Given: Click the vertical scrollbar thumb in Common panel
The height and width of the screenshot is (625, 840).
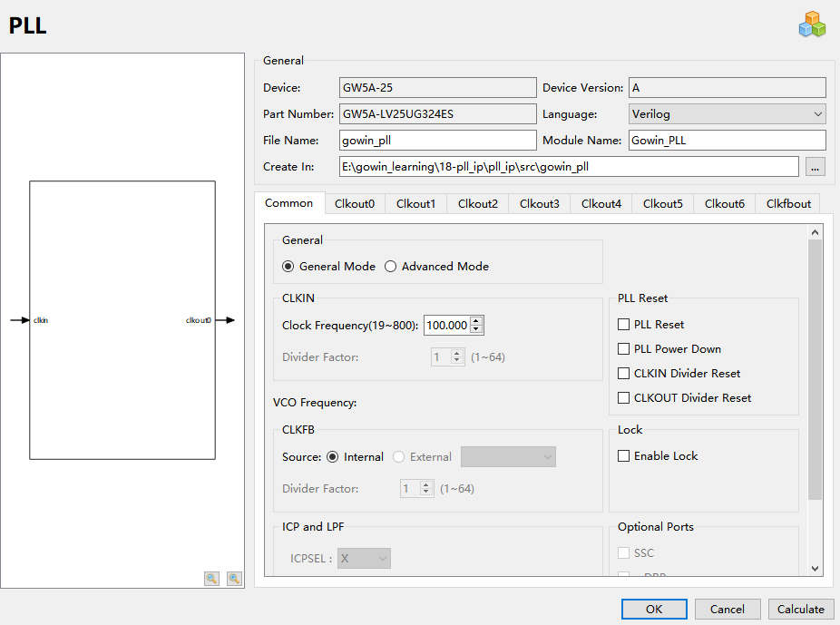Looking at the screenshot, I should 815,369.
